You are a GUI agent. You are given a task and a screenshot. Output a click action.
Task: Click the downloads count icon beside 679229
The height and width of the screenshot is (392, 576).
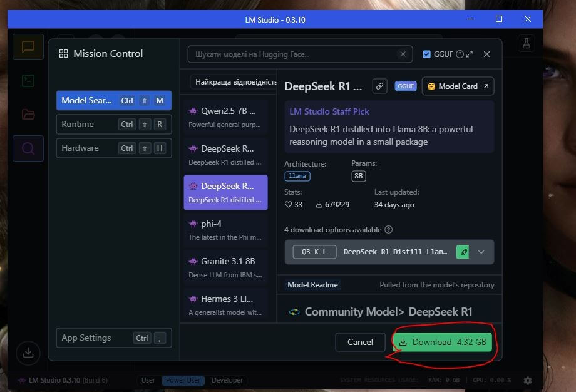click(x=319, y=205)
